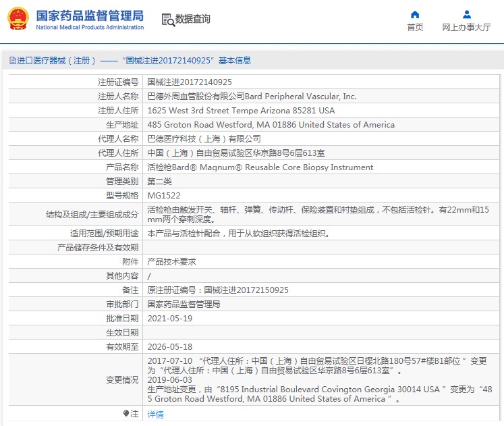Click 国家药品监督管理局 site title
504x426 pixels.
90,16
